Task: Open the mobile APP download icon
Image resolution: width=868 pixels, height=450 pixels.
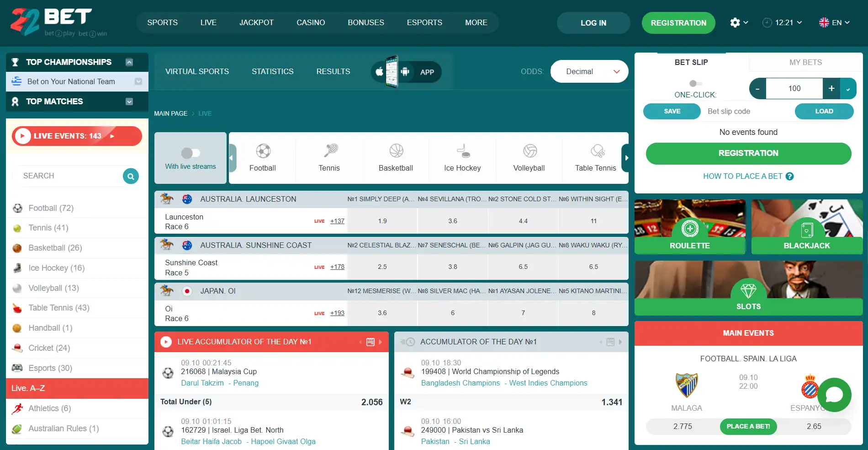Action: click(x=406, y=72)
